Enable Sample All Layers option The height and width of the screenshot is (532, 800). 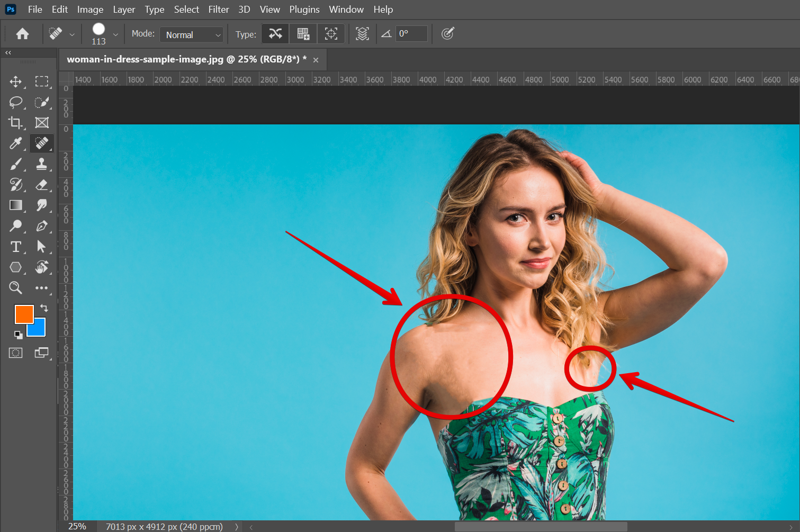tap(362, 34)
